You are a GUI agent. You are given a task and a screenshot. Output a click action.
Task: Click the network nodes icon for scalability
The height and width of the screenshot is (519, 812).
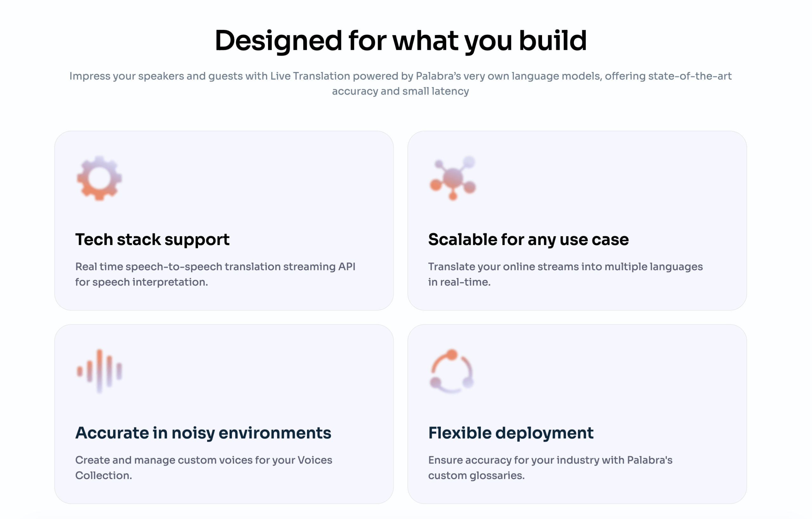coord(453,178)
